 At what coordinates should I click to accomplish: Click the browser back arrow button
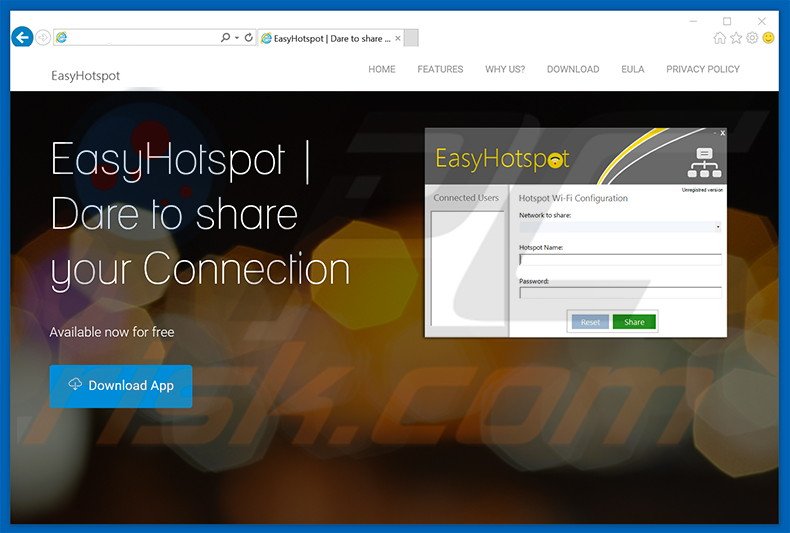pos(22,37)
